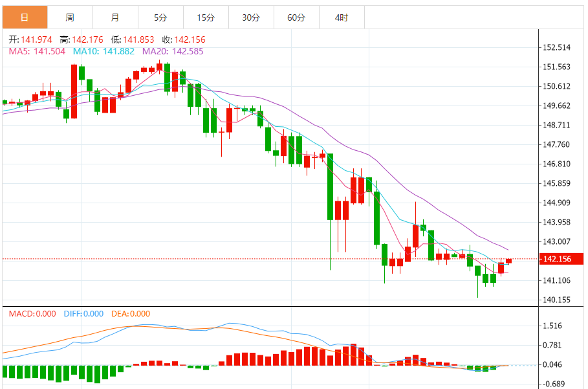
Task: Click the 146.810 price axis label
Action: [x=556, y=164]
